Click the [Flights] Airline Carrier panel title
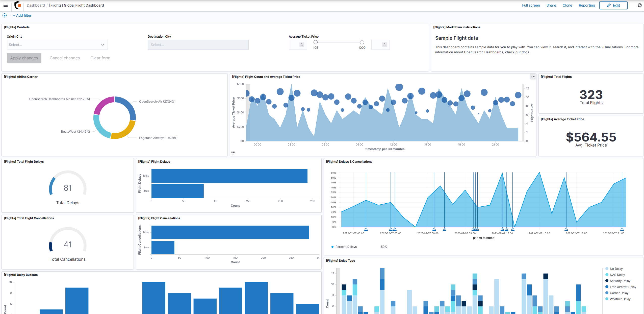644x314 pixels. pyautogui.click(x=21, y=77)
